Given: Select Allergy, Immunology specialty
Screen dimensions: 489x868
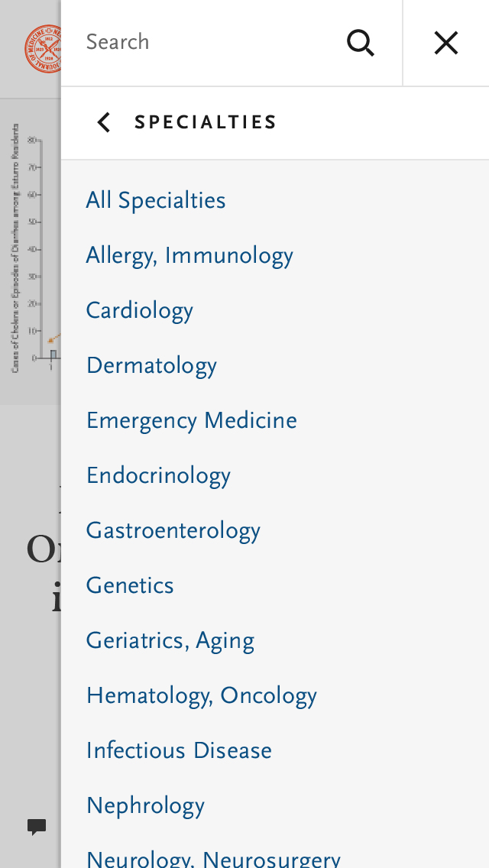Looking at the screenshot, I should tap(189, 255).
